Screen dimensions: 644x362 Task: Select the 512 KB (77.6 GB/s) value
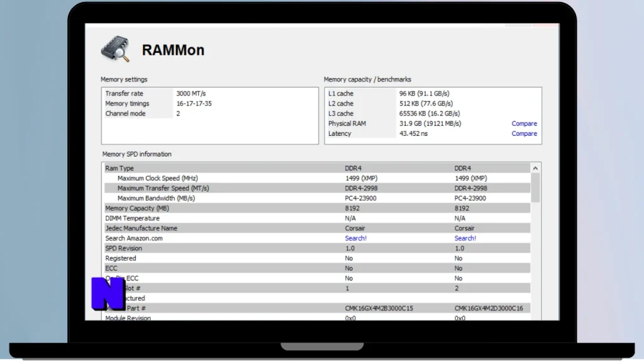coord(426,104)
